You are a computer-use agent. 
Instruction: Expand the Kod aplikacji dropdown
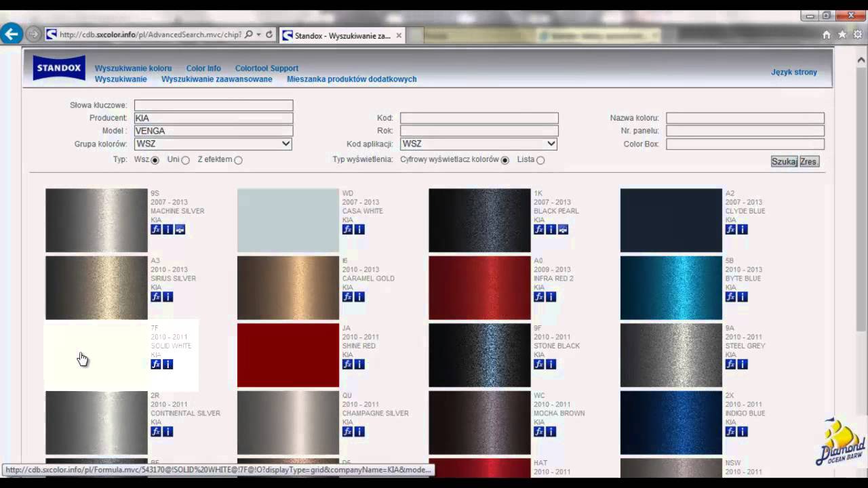(479, 144)
